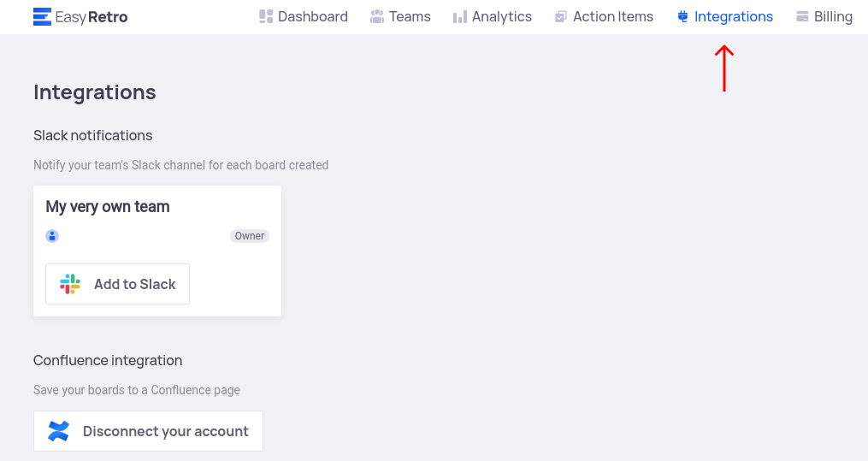Open the Dashboard text link

point(313,16)
